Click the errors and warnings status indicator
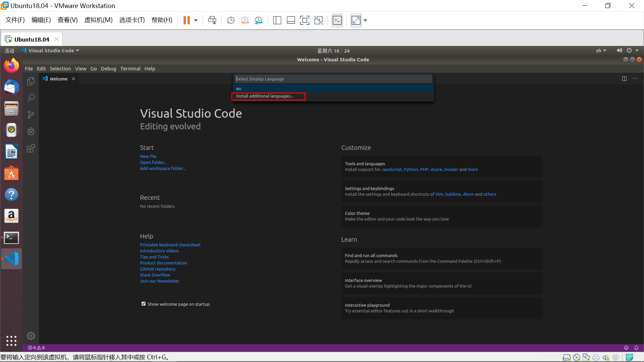The image size is (644, 362). tap(36, 348)
